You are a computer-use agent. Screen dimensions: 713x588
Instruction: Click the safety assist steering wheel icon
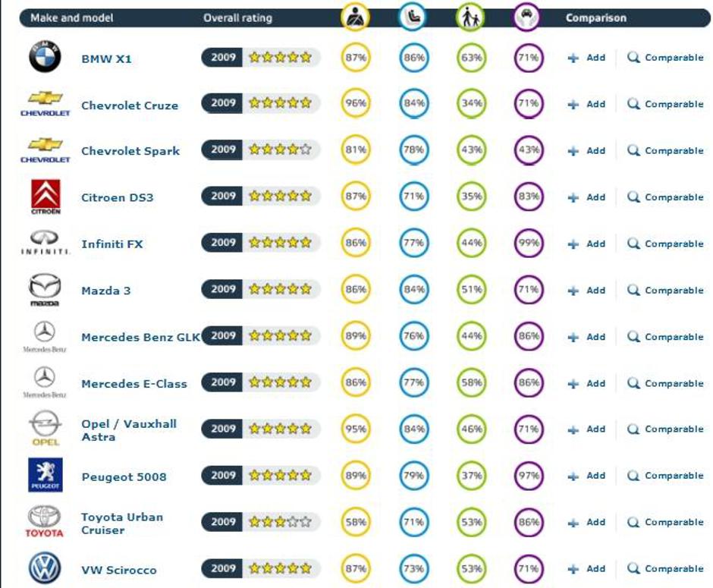pyautogui.click(x=528, y=16)
